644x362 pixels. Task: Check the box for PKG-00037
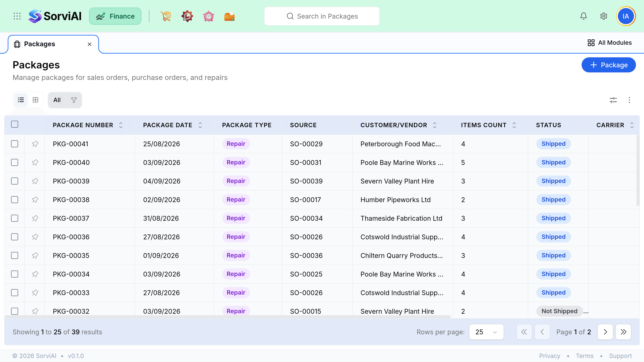[x=15, y=218]
